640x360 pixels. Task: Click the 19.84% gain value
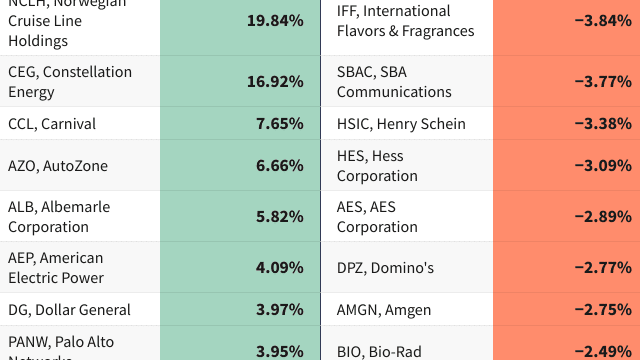(275, 21)
